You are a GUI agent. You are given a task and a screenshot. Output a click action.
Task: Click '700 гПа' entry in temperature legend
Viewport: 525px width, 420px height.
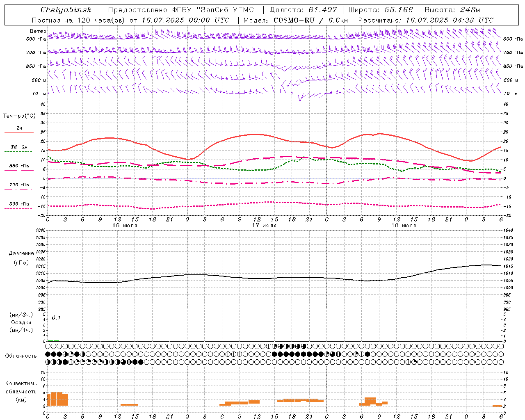[19, 185]
